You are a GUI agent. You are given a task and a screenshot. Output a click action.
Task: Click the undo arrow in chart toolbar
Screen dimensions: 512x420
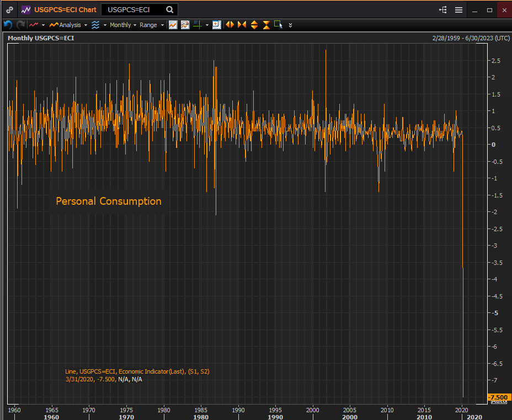(8, 25)
